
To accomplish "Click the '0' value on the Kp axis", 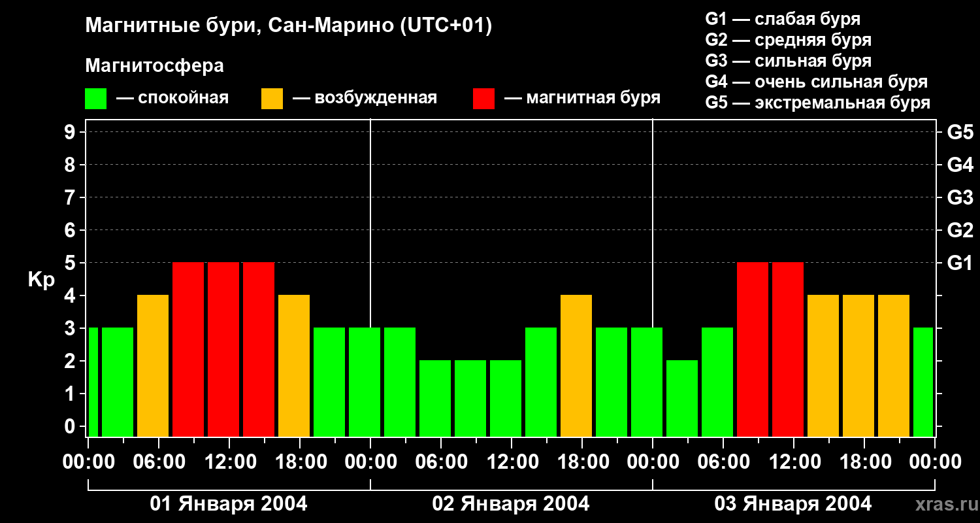I will click(x=71, y=426).
